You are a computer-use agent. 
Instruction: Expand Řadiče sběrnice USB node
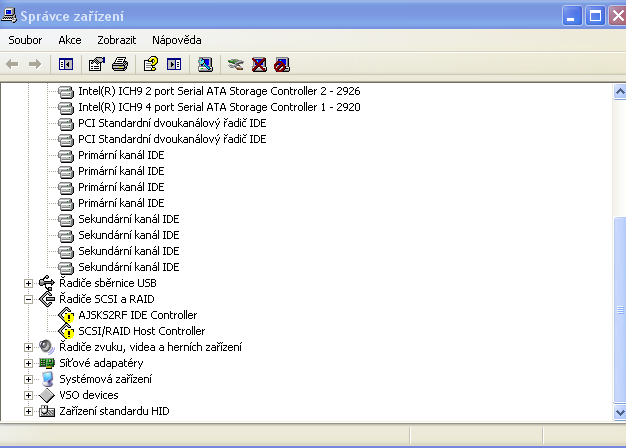click(28, 283)
